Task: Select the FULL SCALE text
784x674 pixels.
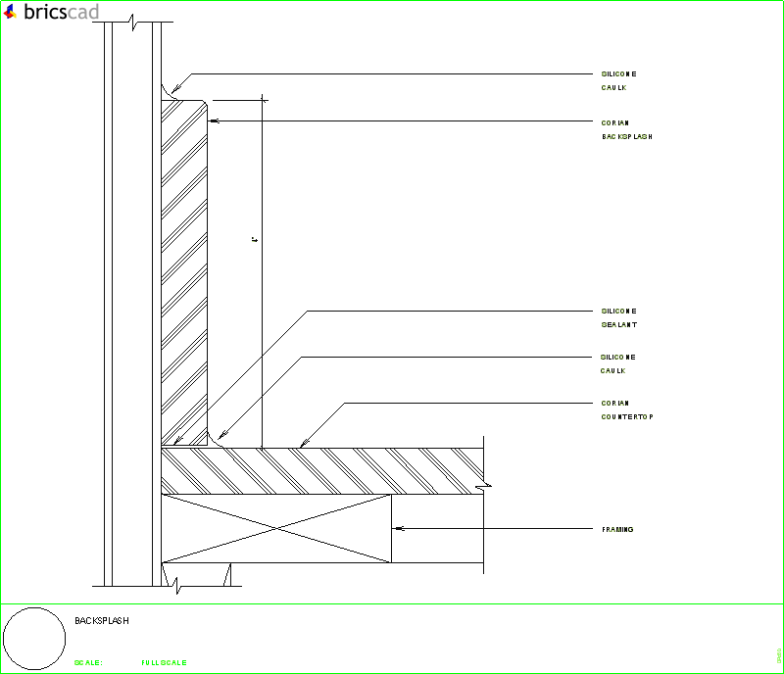Action: [164, 663]
